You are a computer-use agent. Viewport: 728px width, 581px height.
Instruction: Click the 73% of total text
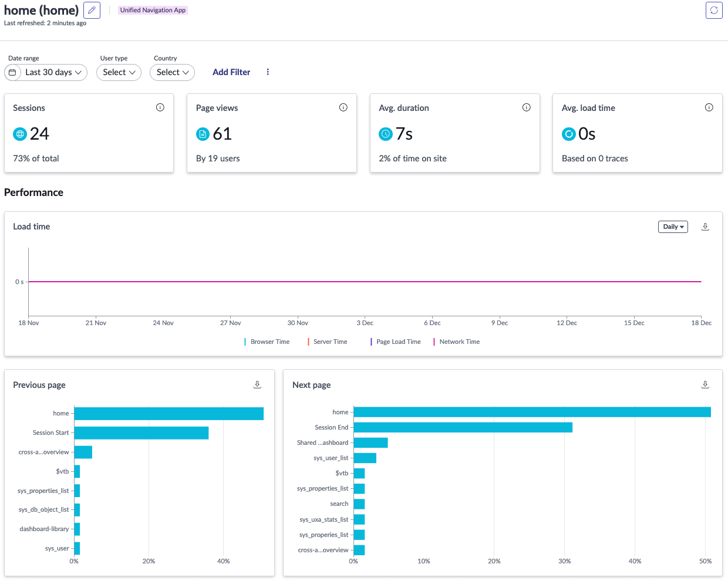point(36,158)
